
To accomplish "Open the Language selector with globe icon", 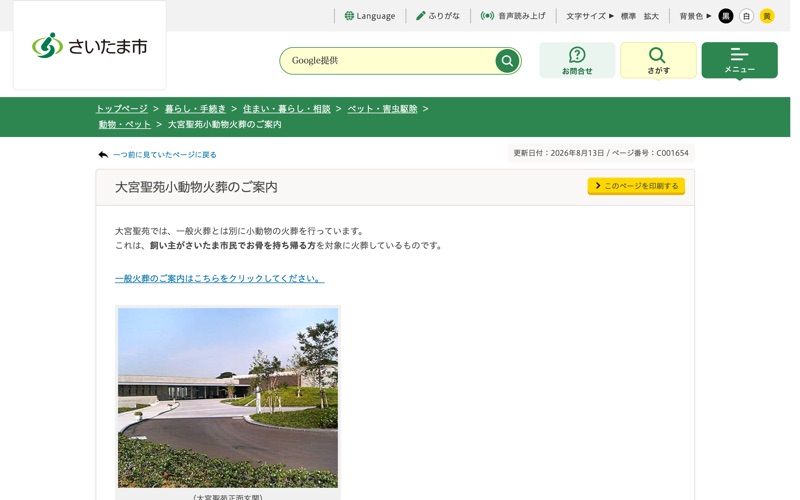I will [370, 16].
